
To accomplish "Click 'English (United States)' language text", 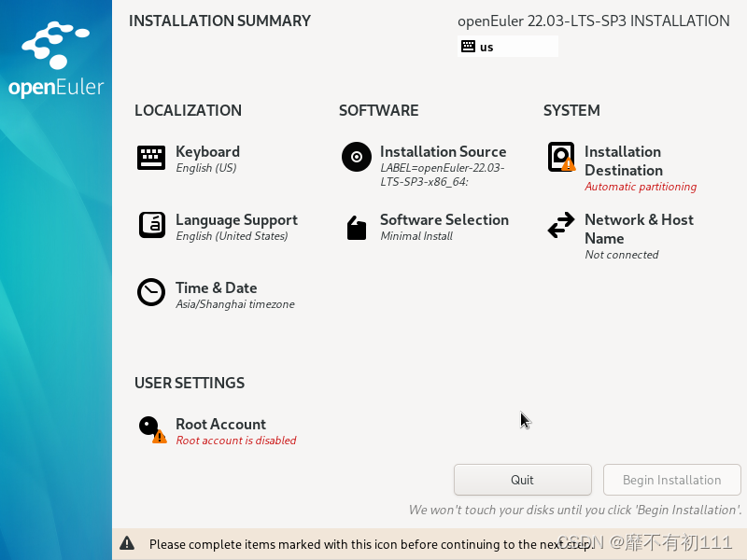I will (232, 236).
